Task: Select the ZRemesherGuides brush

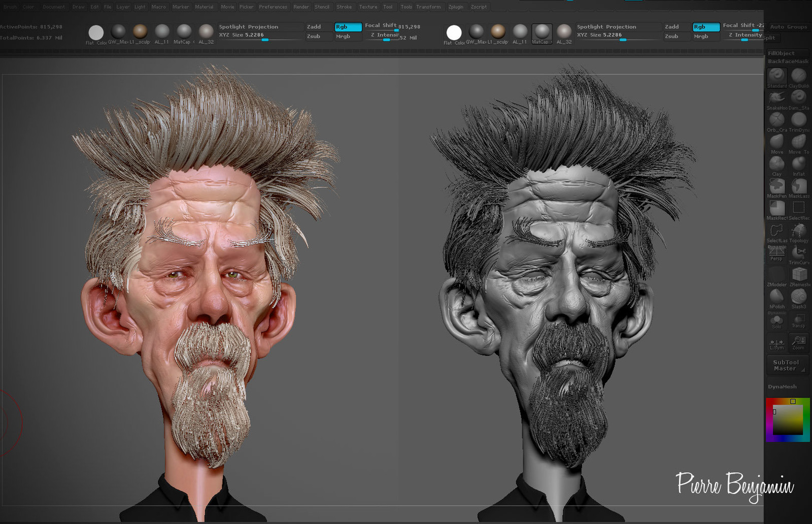Action: pyautogui.click(x=799, y=277)
